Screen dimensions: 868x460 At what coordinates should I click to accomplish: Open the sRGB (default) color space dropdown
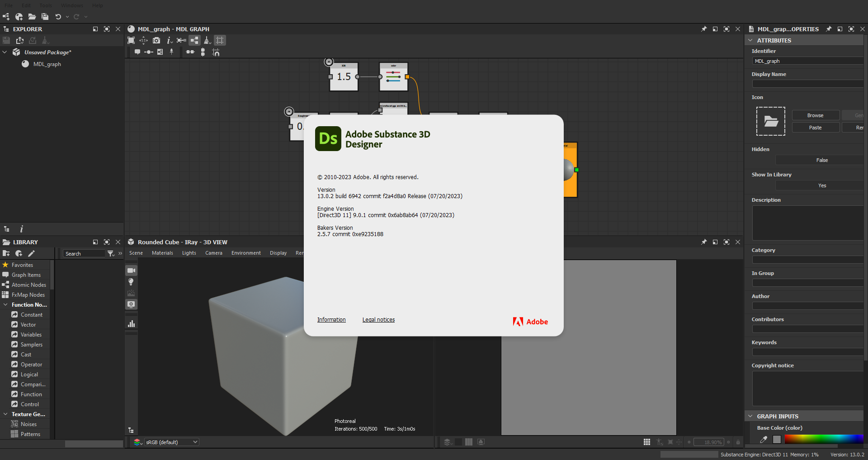coord(171,442)
